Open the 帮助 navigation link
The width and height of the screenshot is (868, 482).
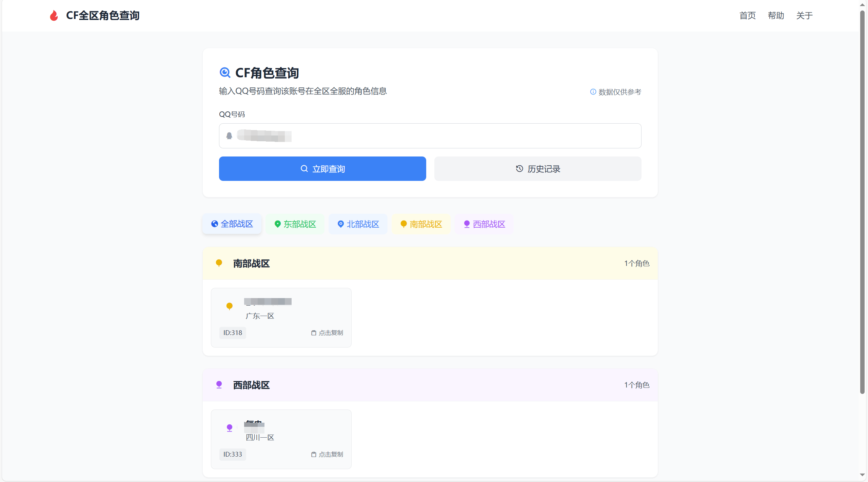(x=776, y=16)
